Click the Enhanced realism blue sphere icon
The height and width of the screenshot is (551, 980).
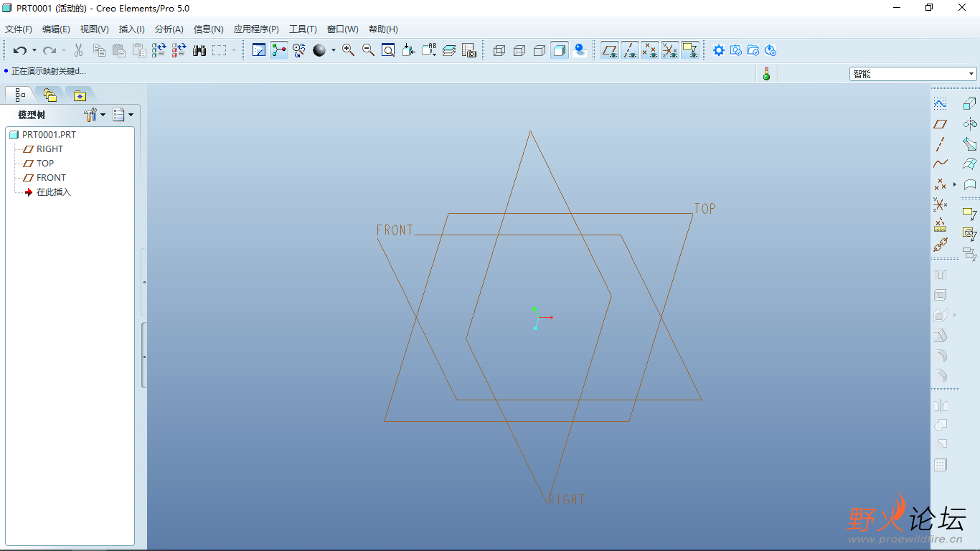(x=580, y=50)
